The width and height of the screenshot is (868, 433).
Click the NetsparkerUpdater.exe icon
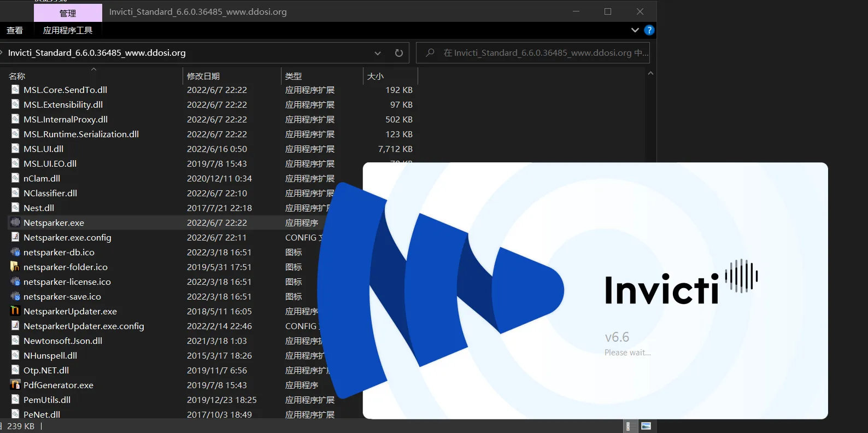(x=15, y=311)
